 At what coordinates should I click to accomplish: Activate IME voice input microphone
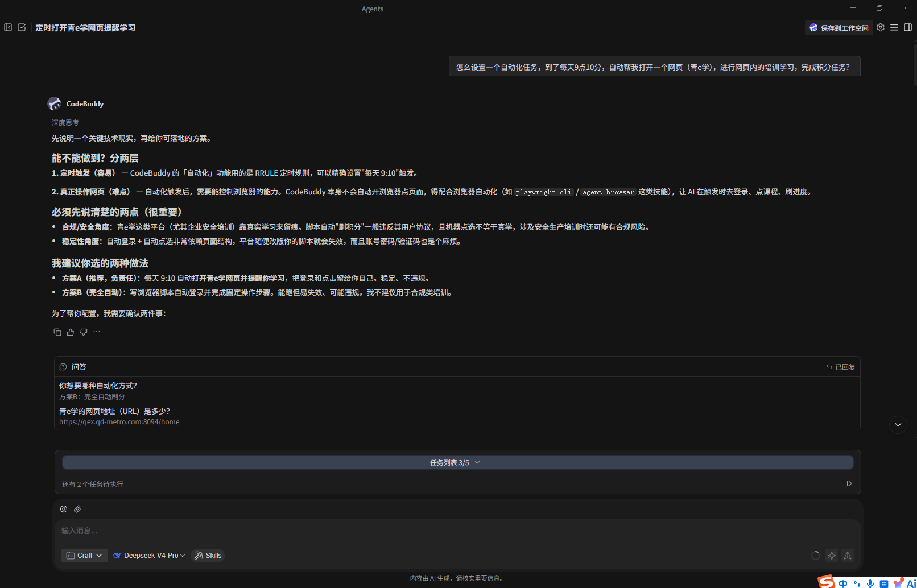[870, 583]
